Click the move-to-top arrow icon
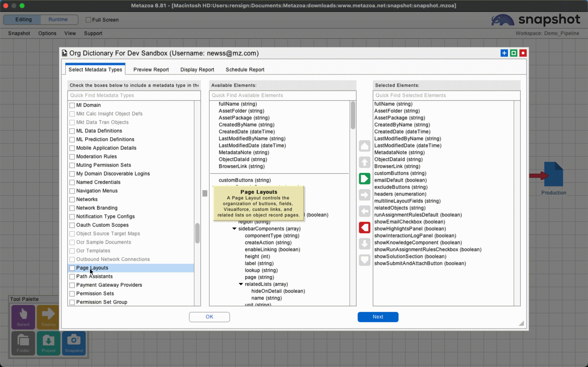588x367 pixels. 364,146
